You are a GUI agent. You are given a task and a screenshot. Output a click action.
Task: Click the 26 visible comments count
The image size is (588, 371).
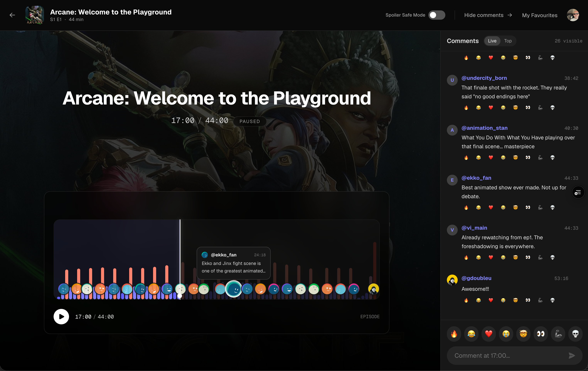(x=569, y=41)
